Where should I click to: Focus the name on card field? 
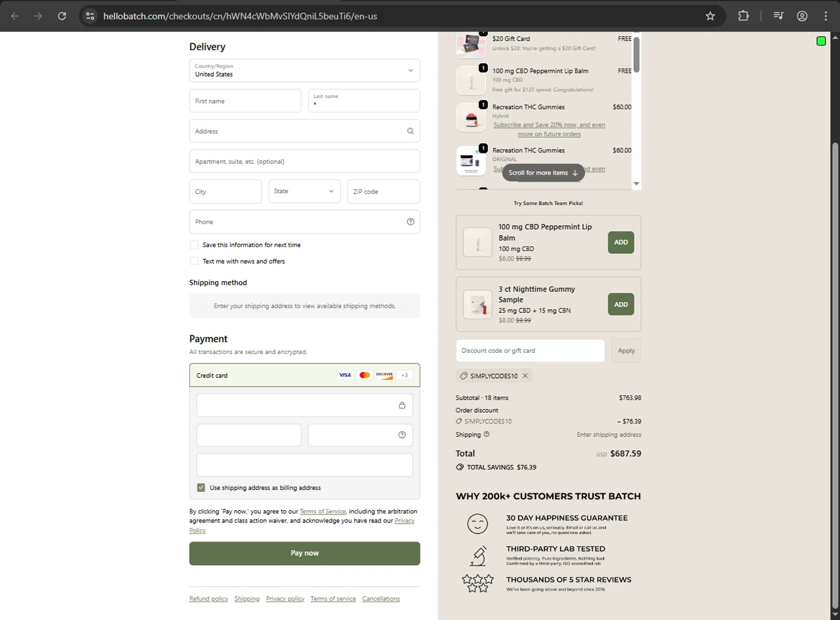305,465
